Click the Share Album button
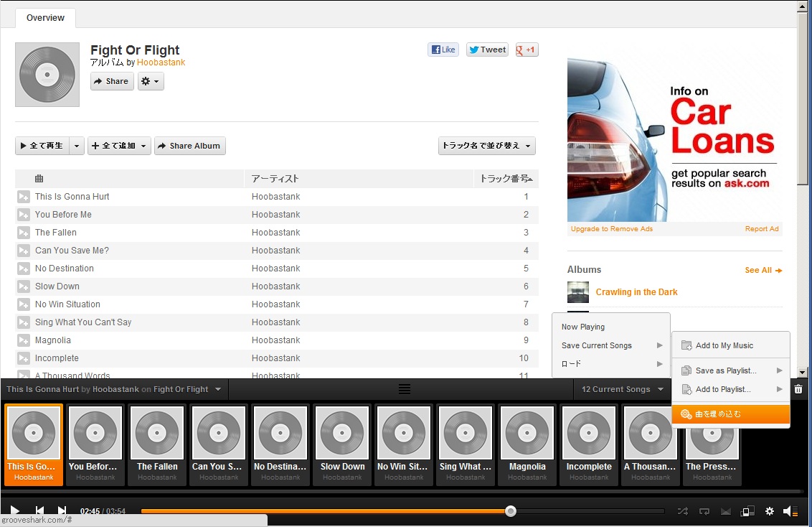 click(x=189, y=146)
